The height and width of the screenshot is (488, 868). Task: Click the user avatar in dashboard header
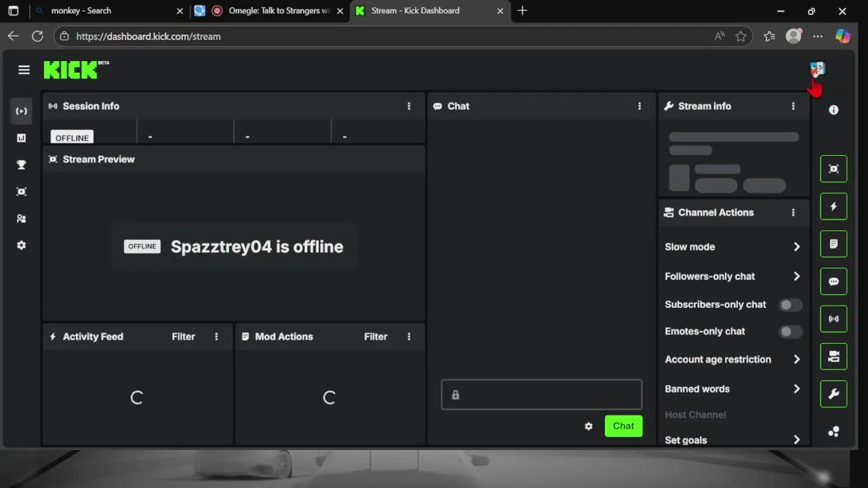point(818,68)
